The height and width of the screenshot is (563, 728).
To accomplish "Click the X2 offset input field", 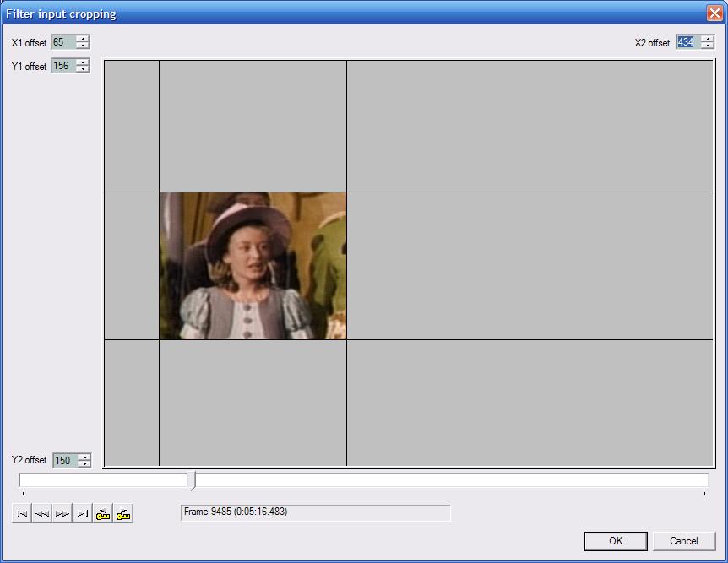I will 689,42.
